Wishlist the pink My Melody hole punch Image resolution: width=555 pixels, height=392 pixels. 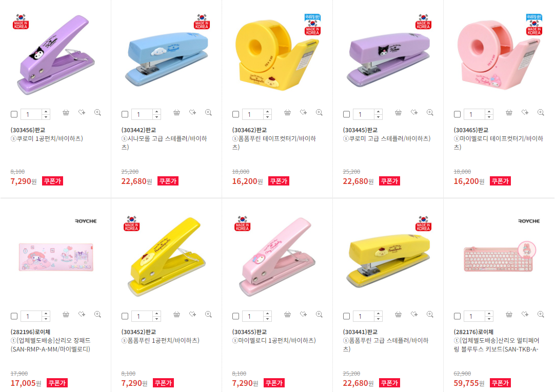303,314
